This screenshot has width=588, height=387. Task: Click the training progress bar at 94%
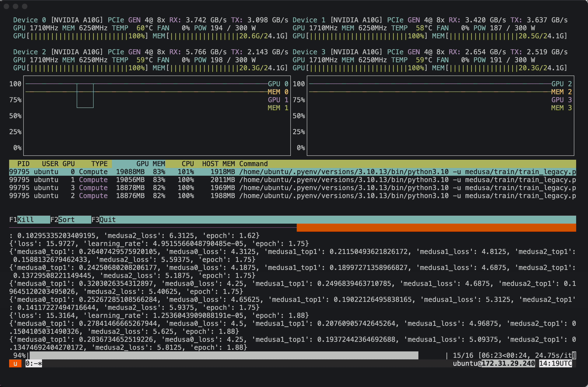tap(224, 355)
